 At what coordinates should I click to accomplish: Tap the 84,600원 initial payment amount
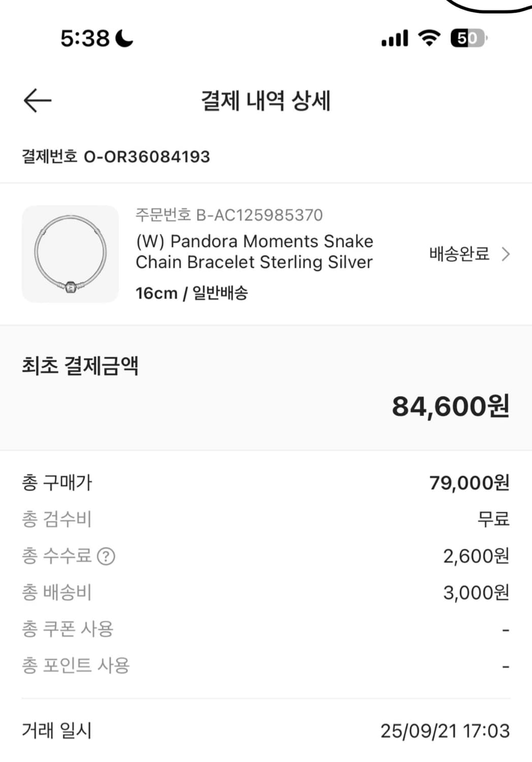[x=450, y=406]
